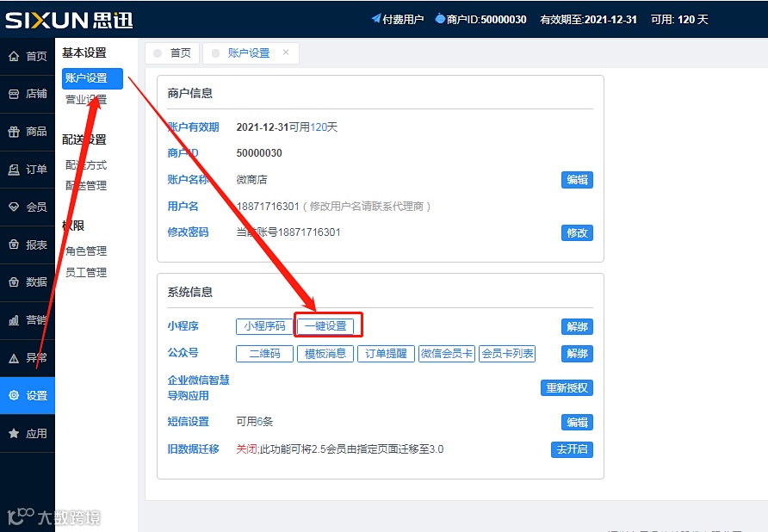Open 会员卡列表 for the public account
This screenshot has width=768, height=532.
(x=508, y=353)
